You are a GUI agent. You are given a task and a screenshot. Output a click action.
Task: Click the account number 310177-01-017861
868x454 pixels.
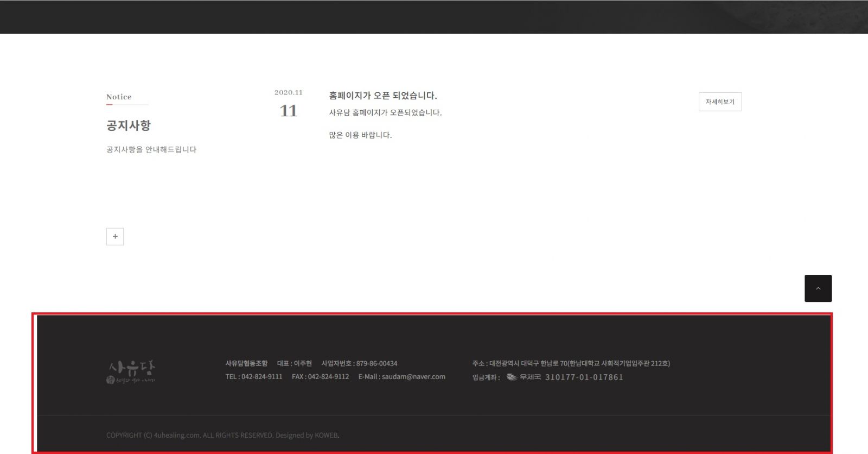584,377
